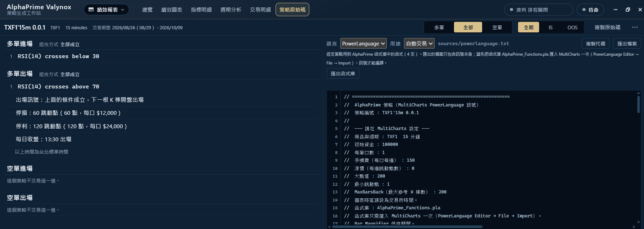Click the scroll-up arrow in code editor

click(x=638, y=93)
